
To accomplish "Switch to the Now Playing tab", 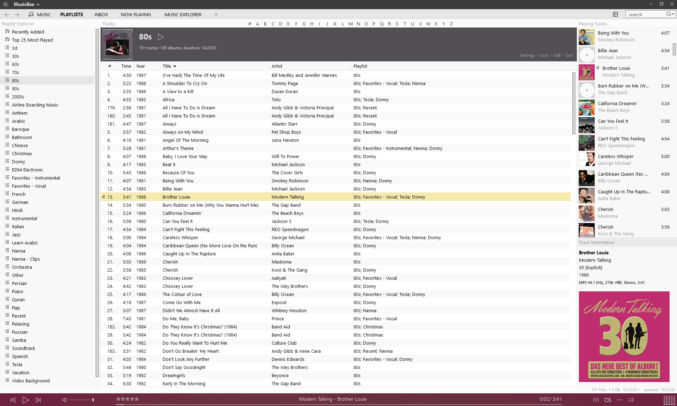I will click(x=136, y=14).
